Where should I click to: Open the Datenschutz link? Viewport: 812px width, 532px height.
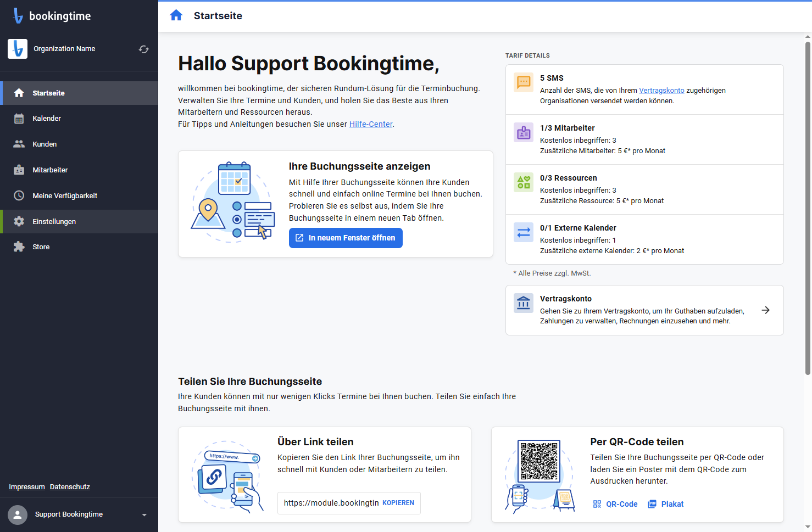point(70,487)
